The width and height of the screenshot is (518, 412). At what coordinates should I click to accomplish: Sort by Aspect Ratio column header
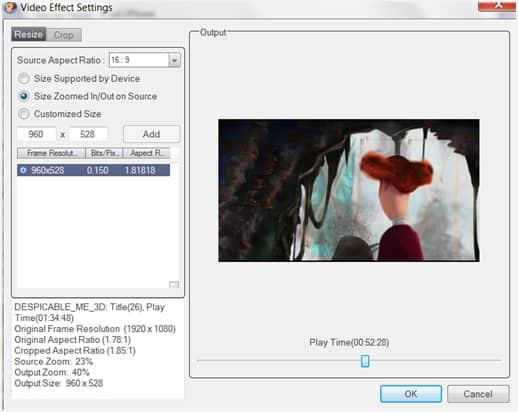click(147, 153)
